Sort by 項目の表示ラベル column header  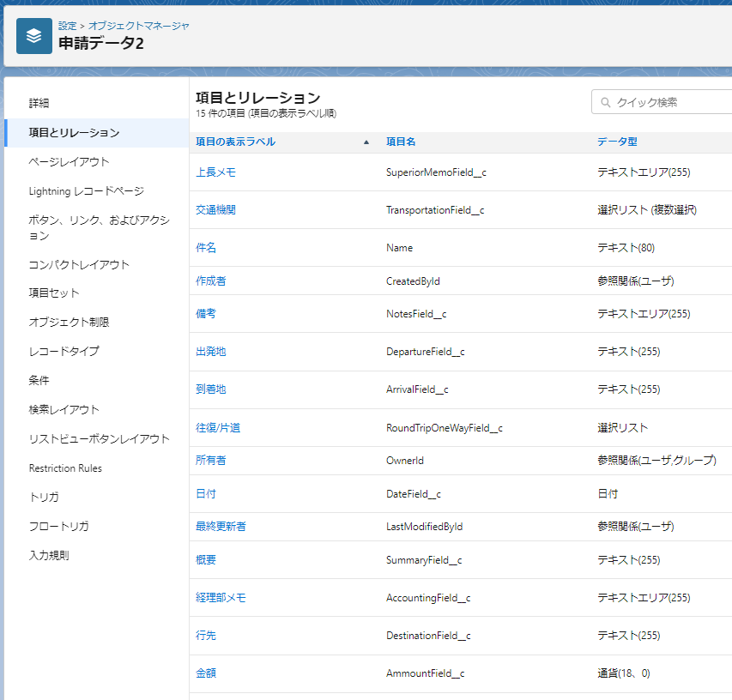pos(235,142)
